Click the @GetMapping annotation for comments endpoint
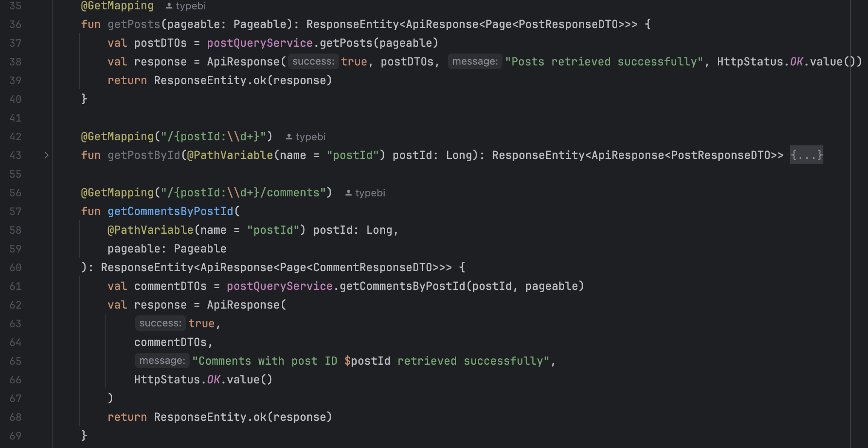The image size is (868, 448). coord(118,192)
